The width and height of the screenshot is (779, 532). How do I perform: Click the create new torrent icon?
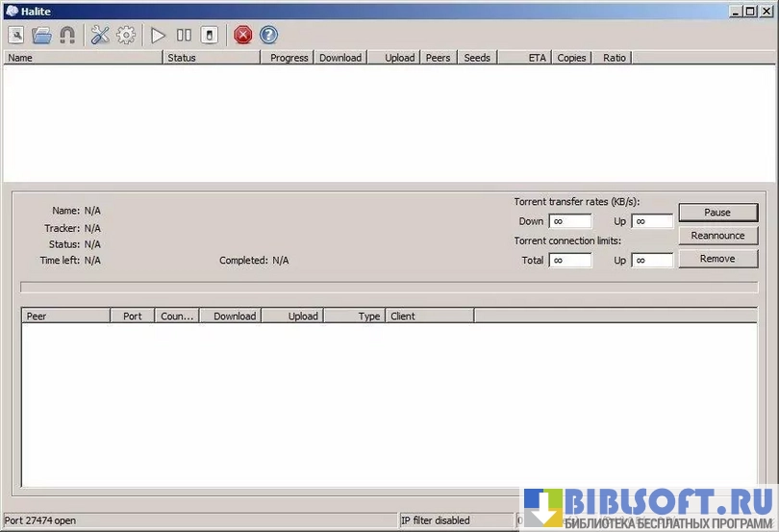[16, 35]
